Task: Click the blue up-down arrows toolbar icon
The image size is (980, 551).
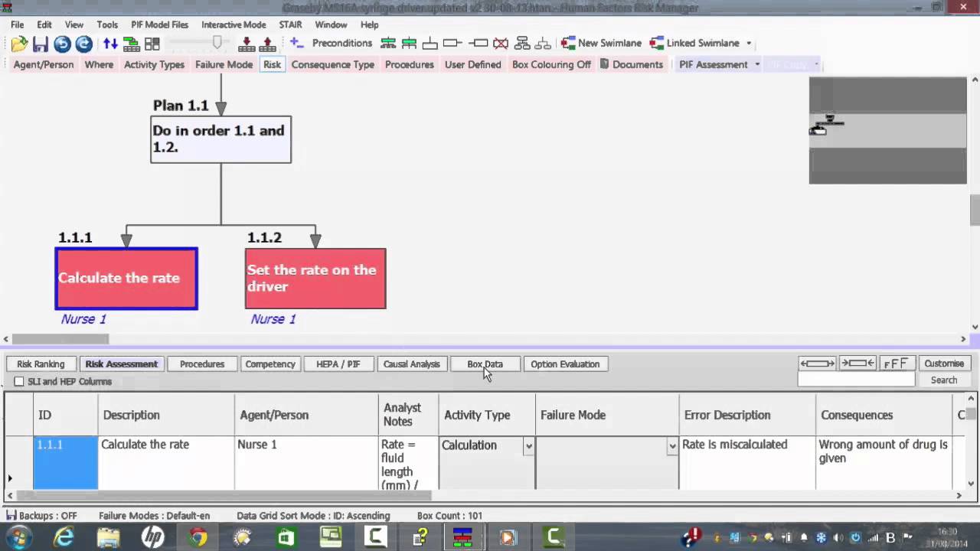Action: pyautogui.click(x=111, y=44)
